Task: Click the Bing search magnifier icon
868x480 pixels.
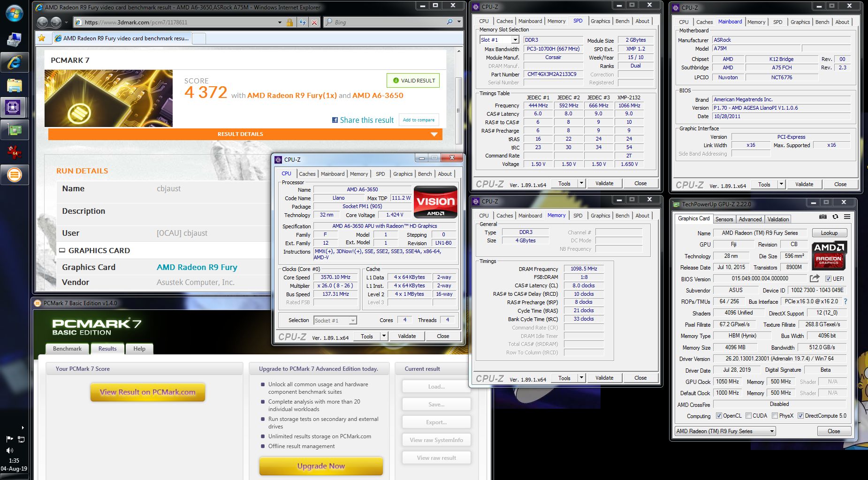Action: coord(449,22)
